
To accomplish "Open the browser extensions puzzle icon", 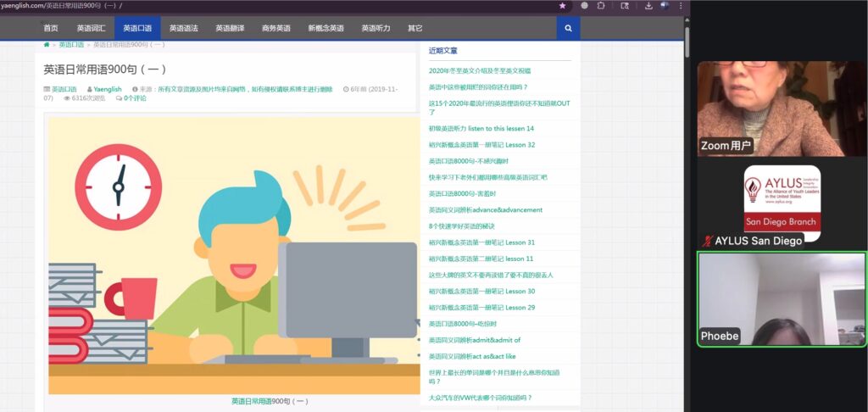I will pos(601,5).
